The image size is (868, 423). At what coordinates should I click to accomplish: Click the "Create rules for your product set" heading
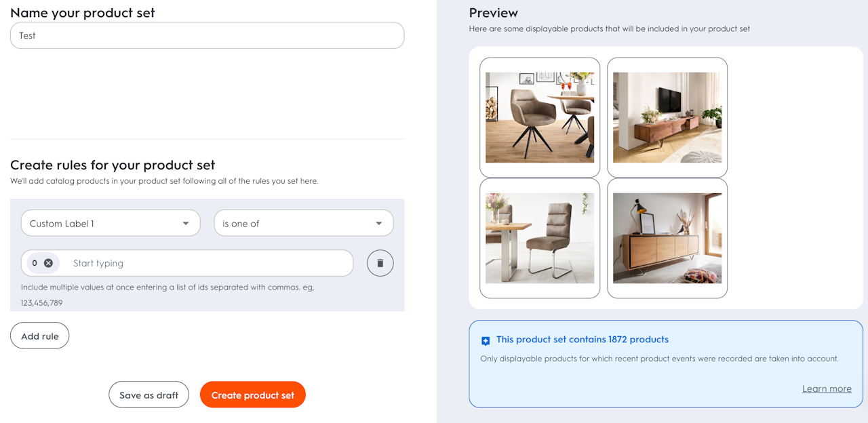[113, 165]
